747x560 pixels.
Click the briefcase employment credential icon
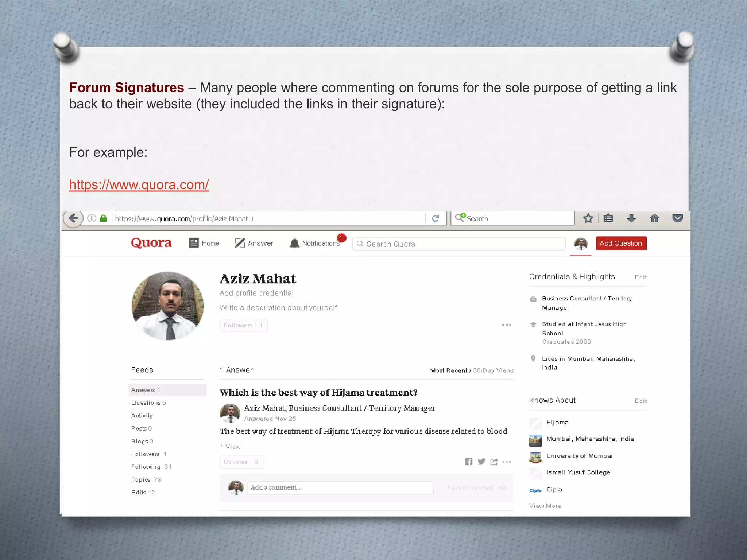pos(533,299)
